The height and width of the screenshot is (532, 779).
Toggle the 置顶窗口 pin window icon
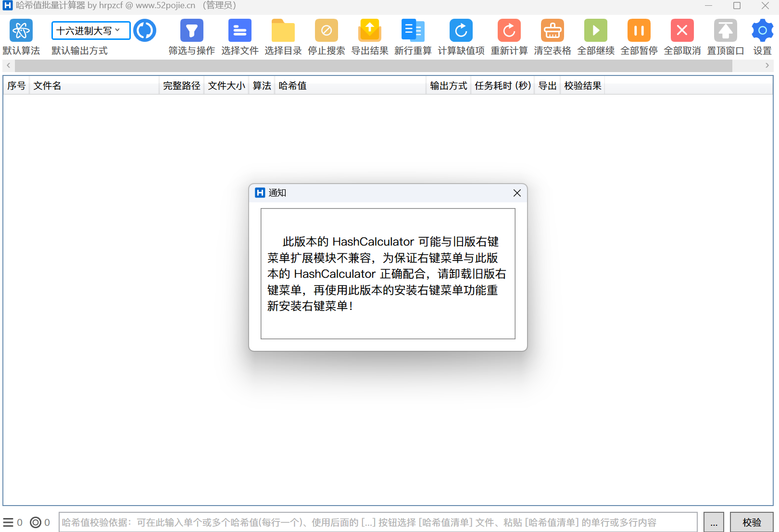pos(726,31)
